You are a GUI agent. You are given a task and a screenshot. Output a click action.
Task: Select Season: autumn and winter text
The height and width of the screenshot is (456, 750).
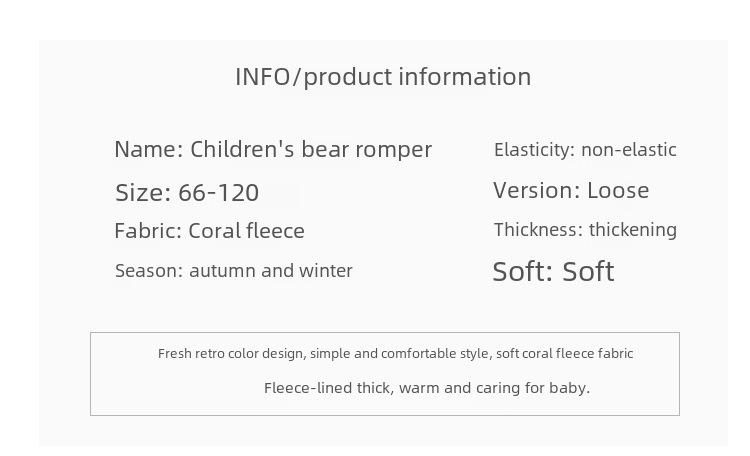click(234, 270)
